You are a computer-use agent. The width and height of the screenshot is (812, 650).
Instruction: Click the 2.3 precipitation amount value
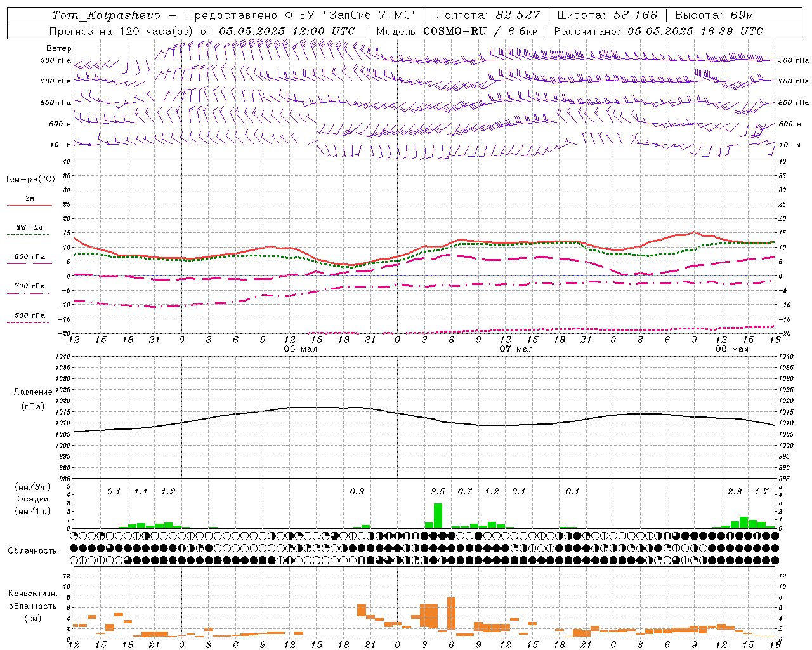coord(735,491)
